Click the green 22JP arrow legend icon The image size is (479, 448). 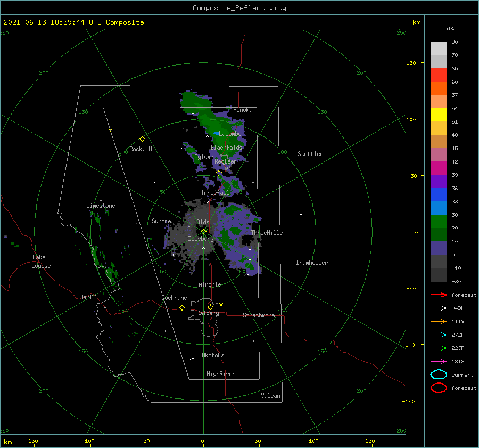pos(439,348)
